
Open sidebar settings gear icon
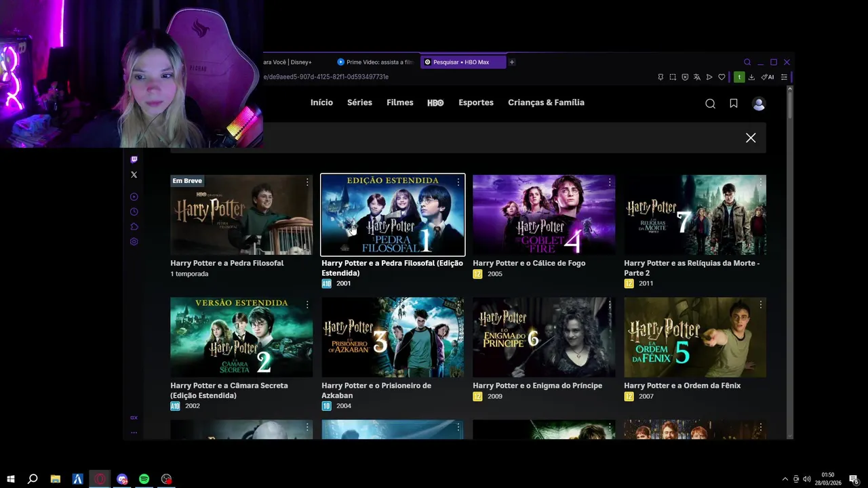[134, 241]
